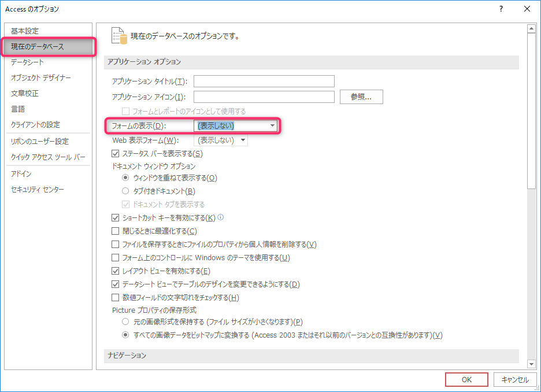Enable Windows のテーマを使用する checkbox

point(115,257)
